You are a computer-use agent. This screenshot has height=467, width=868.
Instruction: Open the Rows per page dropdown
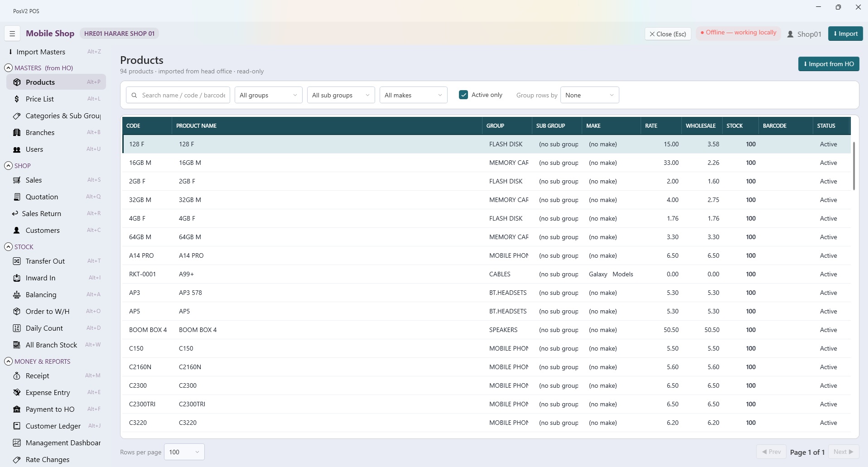[x=184, y=452]
